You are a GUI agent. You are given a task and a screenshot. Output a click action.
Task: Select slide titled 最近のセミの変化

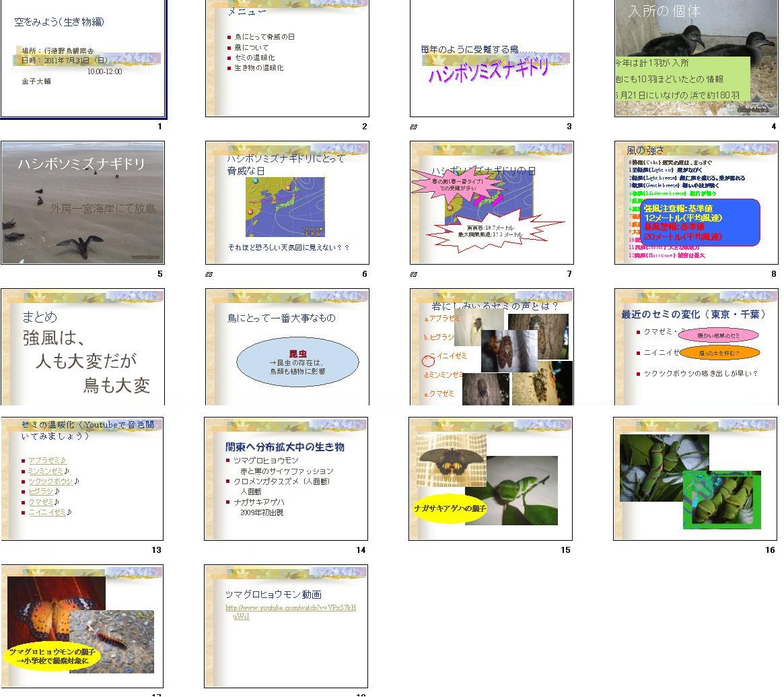point(696,347)
